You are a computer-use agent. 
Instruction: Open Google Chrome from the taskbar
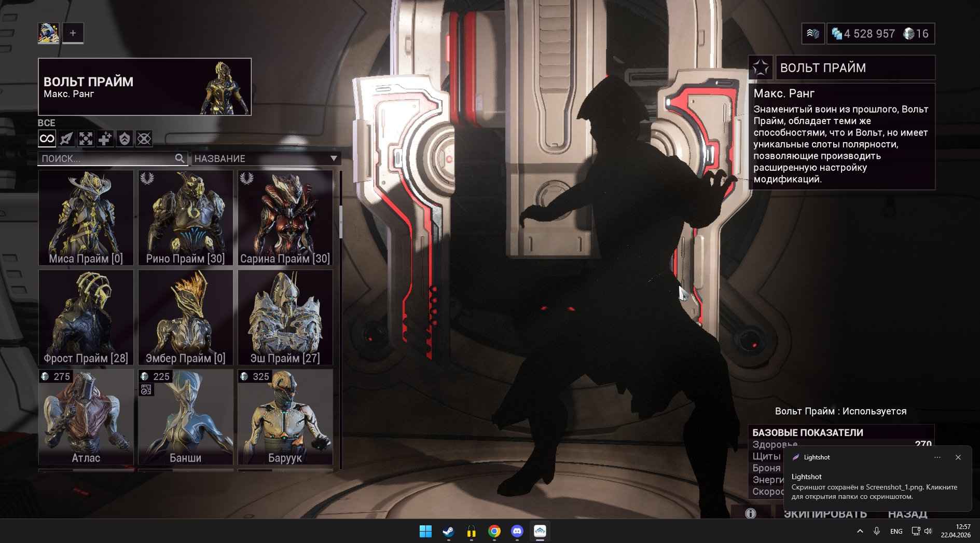coord(494,531)
